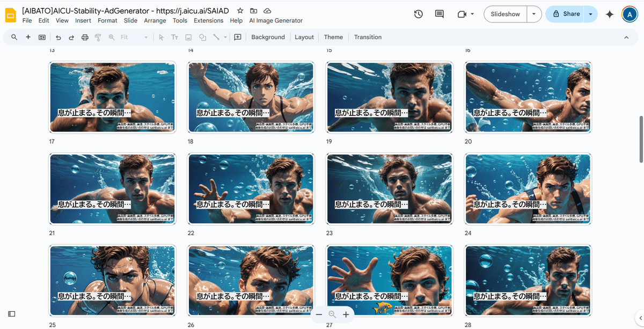Open the Gemini sparkle assistant icon
The height and width of the screenshot is (329, 644).
pos(609,14)
